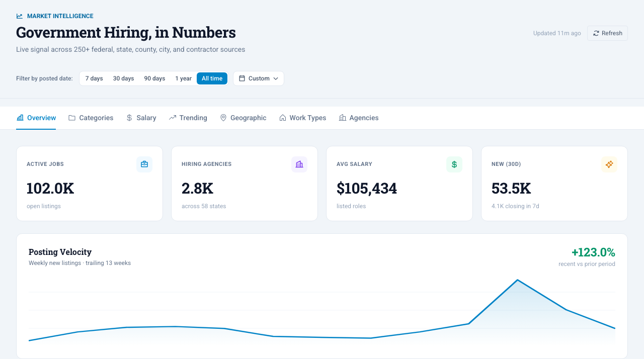Click the 'Updated 11m ago' text

tap(557, 33)
